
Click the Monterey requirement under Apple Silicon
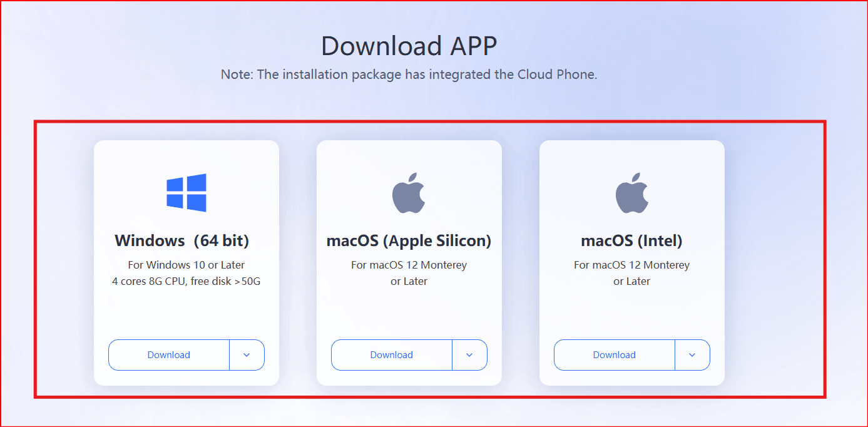coord(409,265)
